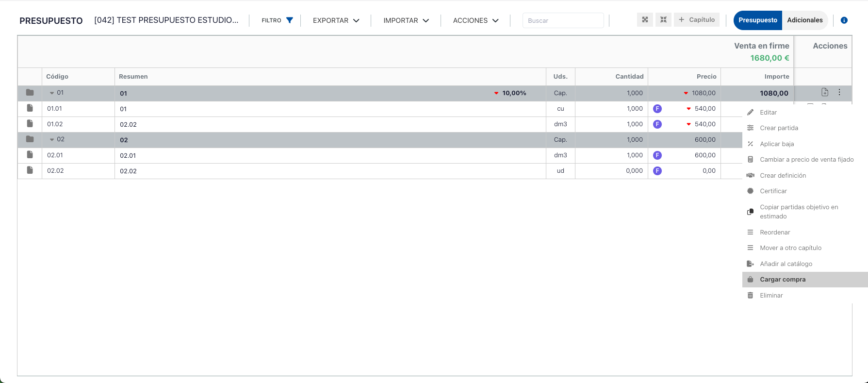
Task: Click the add Capítulo button
Action: click(x=696, y=20)
